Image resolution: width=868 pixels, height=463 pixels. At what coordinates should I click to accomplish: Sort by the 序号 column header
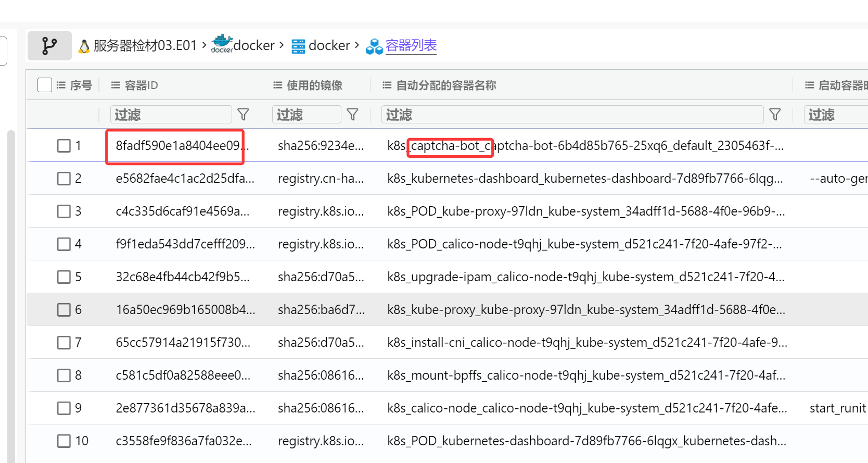(81, 85)
